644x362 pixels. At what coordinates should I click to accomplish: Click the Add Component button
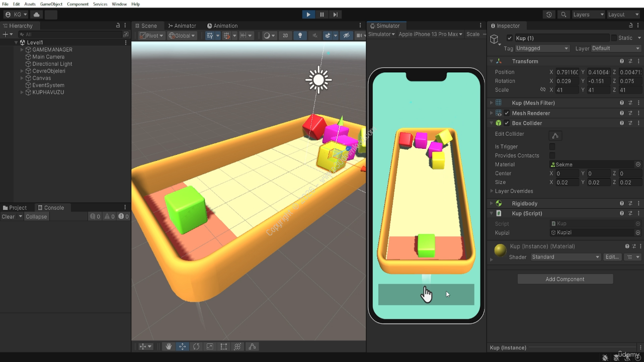[565, 279]
